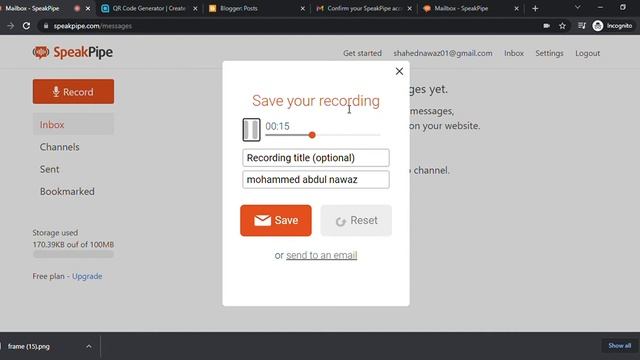Open Settings in top navigation
Image resolution: width=640 pixels, height=360 pixels.
(549, 53)
